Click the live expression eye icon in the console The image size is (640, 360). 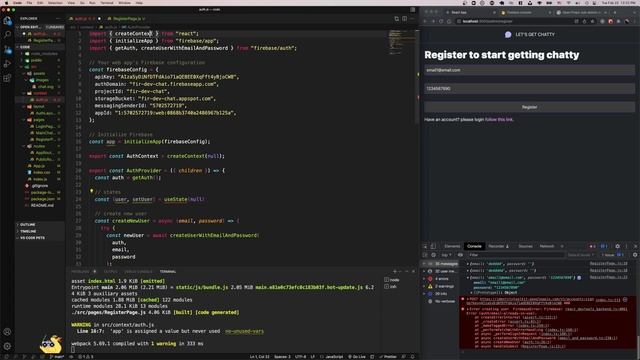point(460,255)
